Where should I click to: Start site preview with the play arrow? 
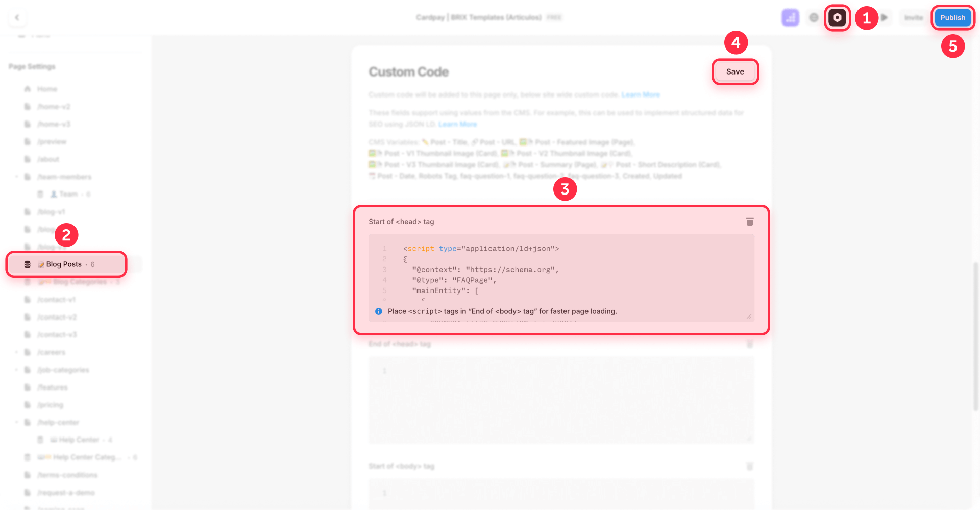click(x=886, y=17)
